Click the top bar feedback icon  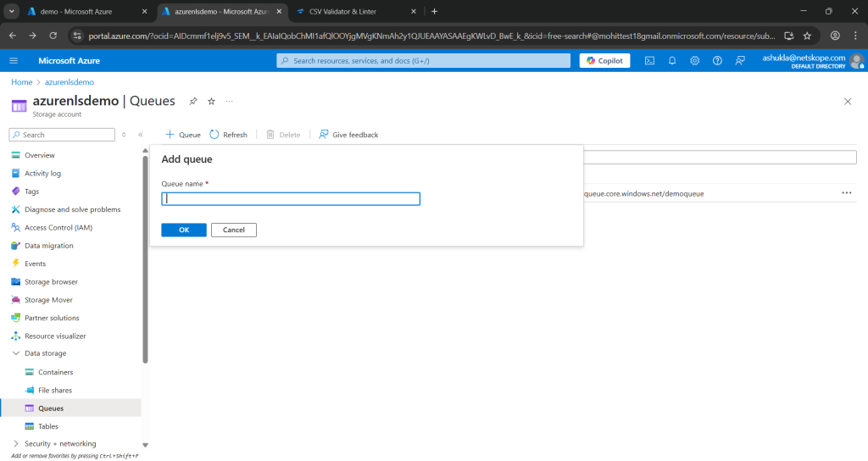[740, 61]
